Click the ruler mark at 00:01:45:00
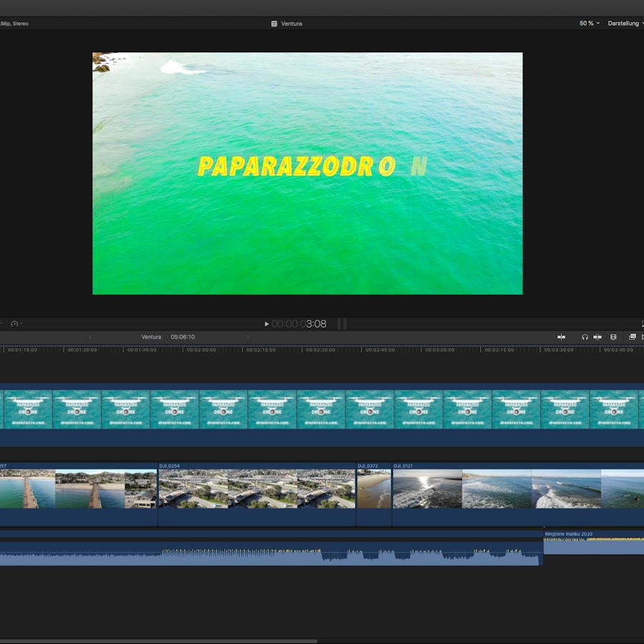Viewport: 644px width, 644px height. pos(142,350)
